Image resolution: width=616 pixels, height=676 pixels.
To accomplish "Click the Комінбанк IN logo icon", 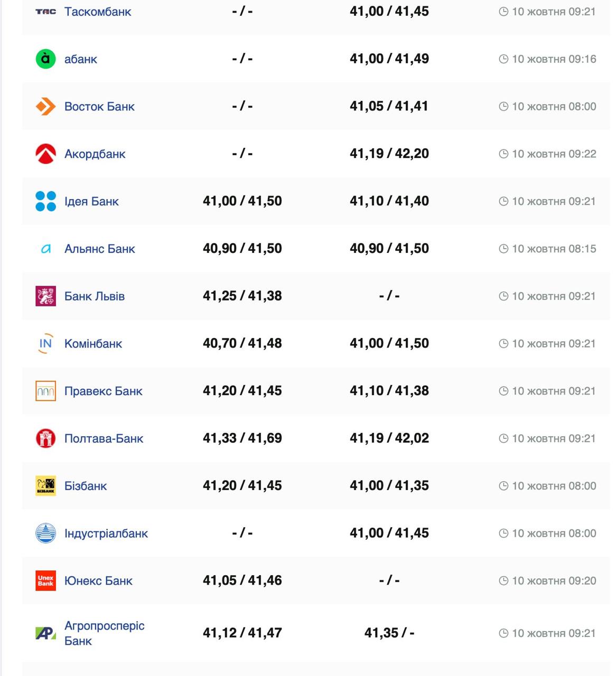I will [45, 343].
